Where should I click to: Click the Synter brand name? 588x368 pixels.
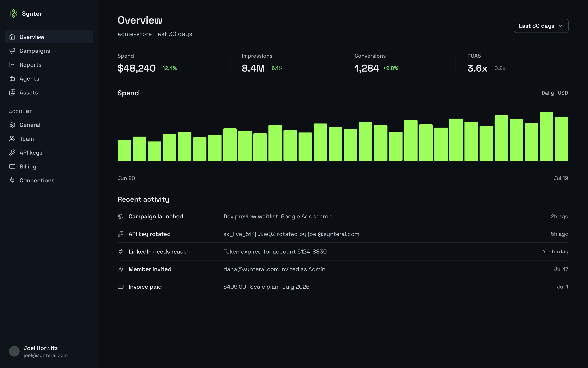[x=32, y=14]
